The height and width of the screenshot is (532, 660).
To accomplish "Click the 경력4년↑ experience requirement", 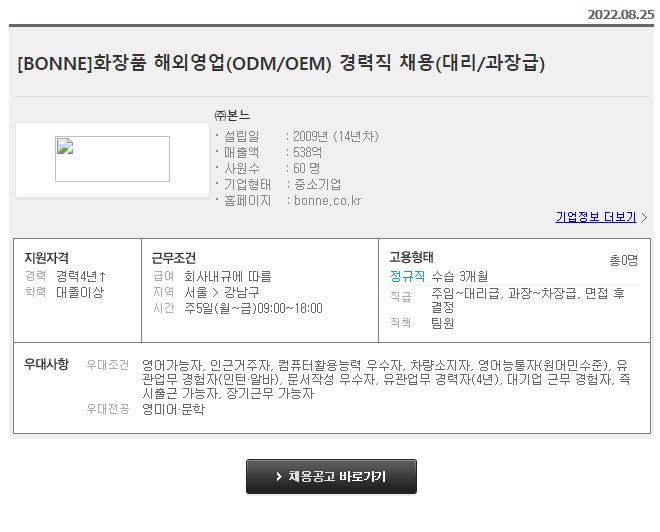I will point(81,277).
